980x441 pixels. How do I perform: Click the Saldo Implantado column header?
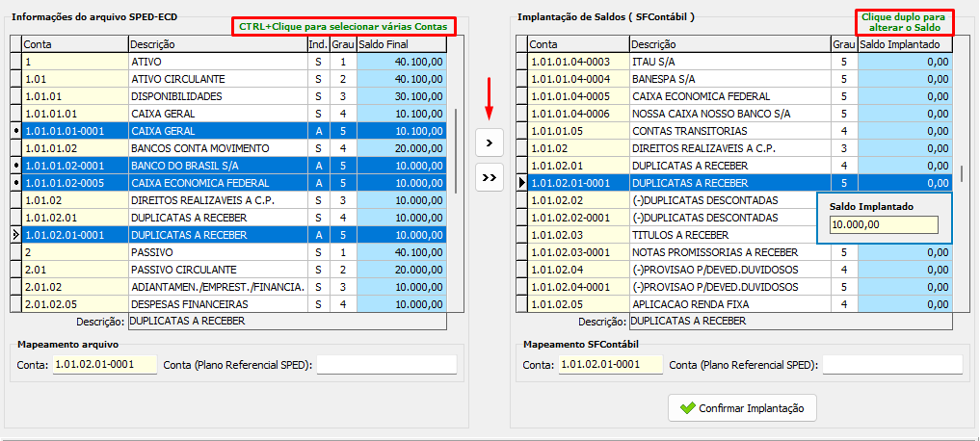904,44
